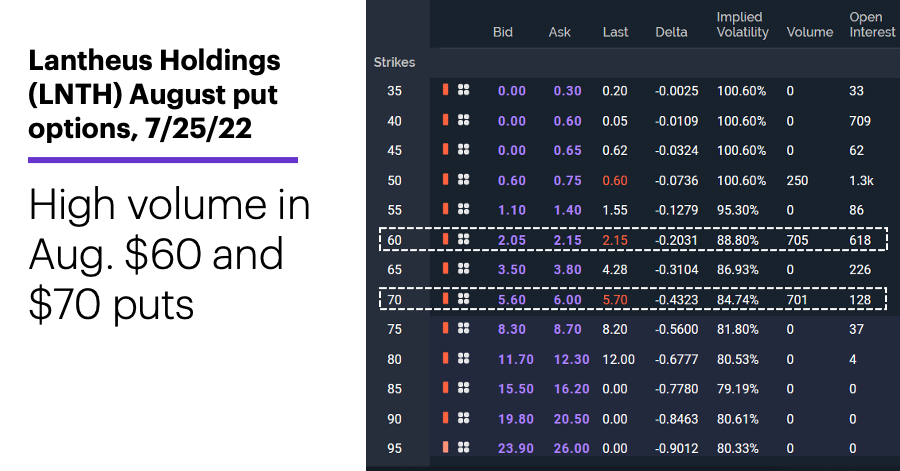Open the grid icon for the 70 strike put
The image size is (900, 471).
pos(463,298)
